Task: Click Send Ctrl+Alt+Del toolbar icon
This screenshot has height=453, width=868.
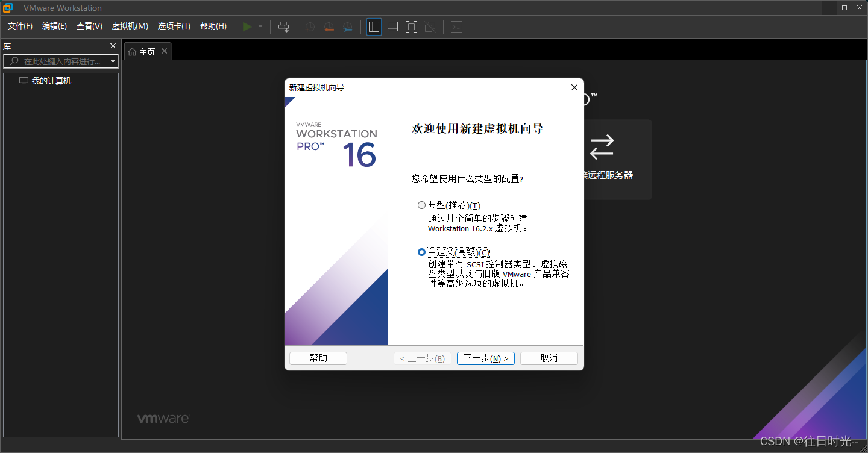Action: 284,27
